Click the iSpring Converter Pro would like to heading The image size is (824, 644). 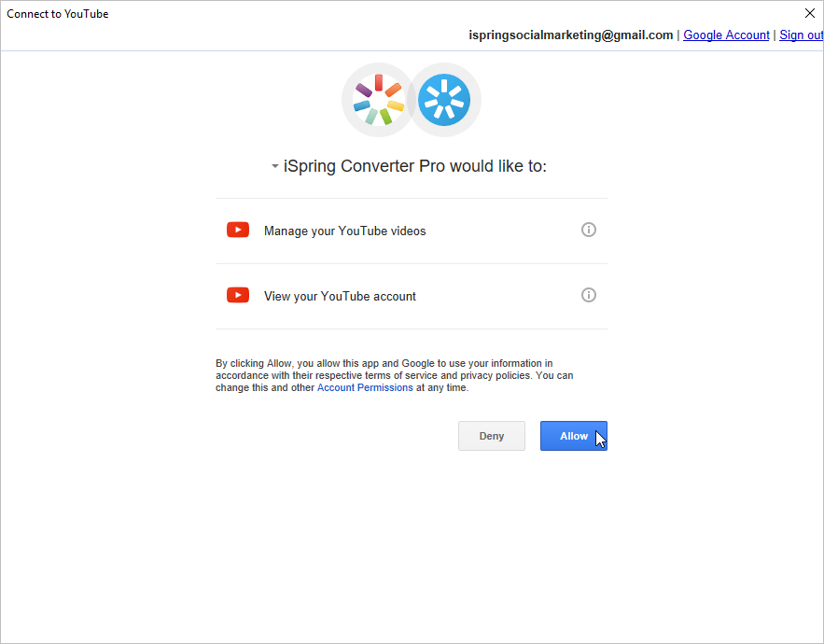tap(415, 166)
